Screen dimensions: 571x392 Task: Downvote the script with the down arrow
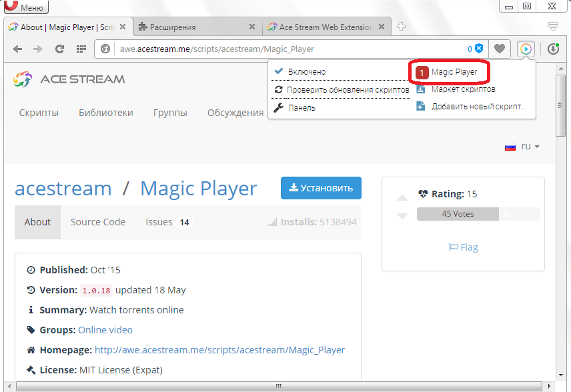[402, 216]
